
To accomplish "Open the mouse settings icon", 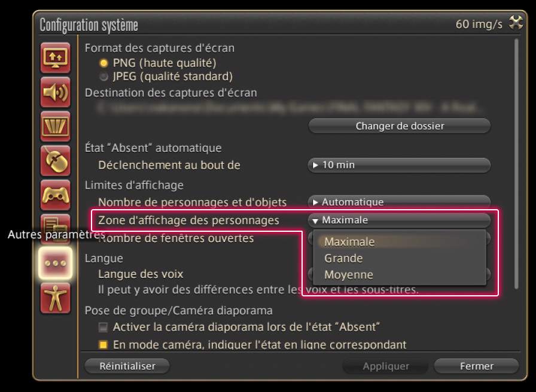I will pyautogui.click(x=56, y=160).
